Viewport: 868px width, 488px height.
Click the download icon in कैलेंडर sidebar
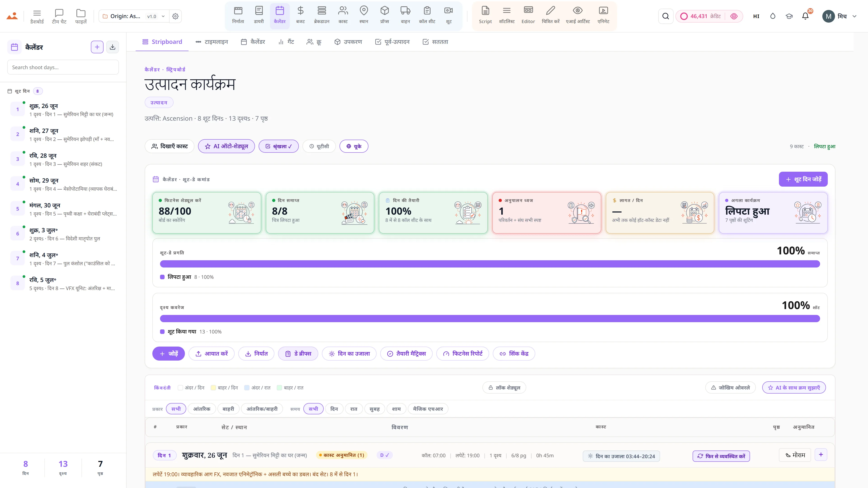point(113,47)
